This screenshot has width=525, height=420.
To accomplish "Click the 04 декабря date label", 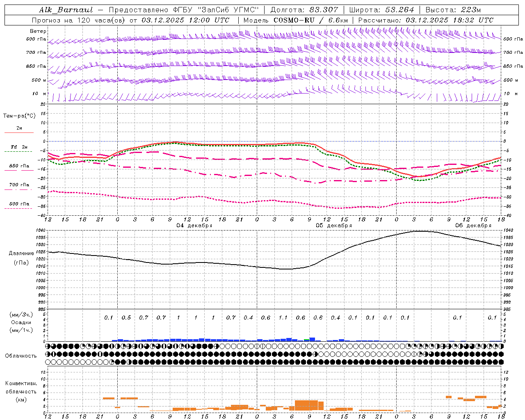I will coord(194,226).
